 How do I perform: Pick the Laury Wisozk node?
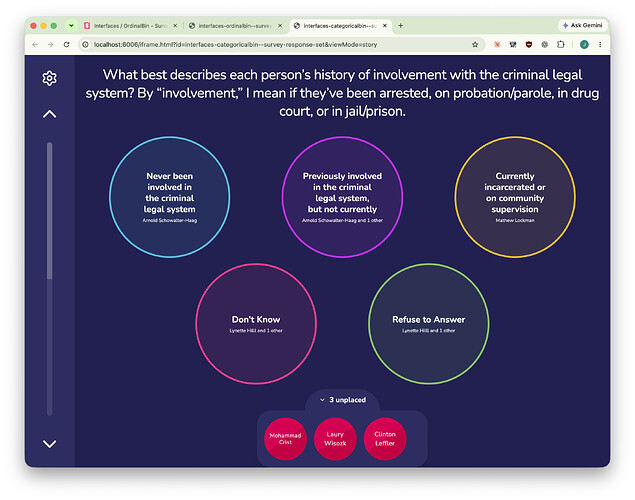335,439
